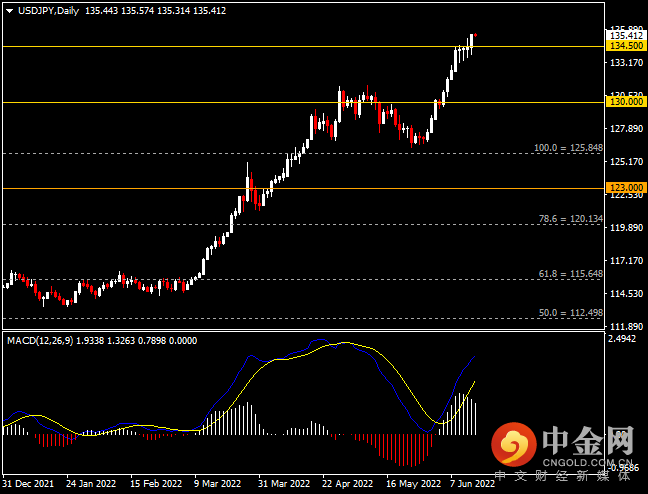This screenshot has width=648, height=494.
Task: Select the USDJPY,Daily chart title
Action: point(48,11)
